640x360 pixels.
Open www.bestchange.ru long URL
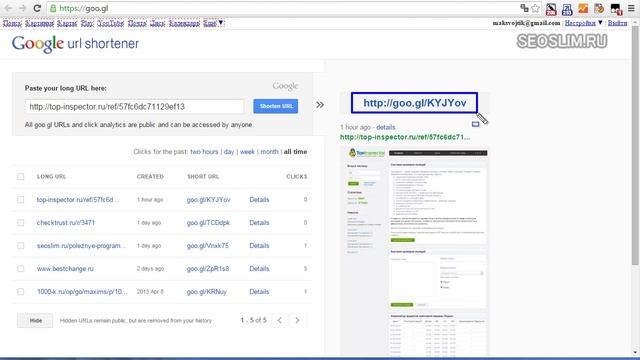coord(65,269)
